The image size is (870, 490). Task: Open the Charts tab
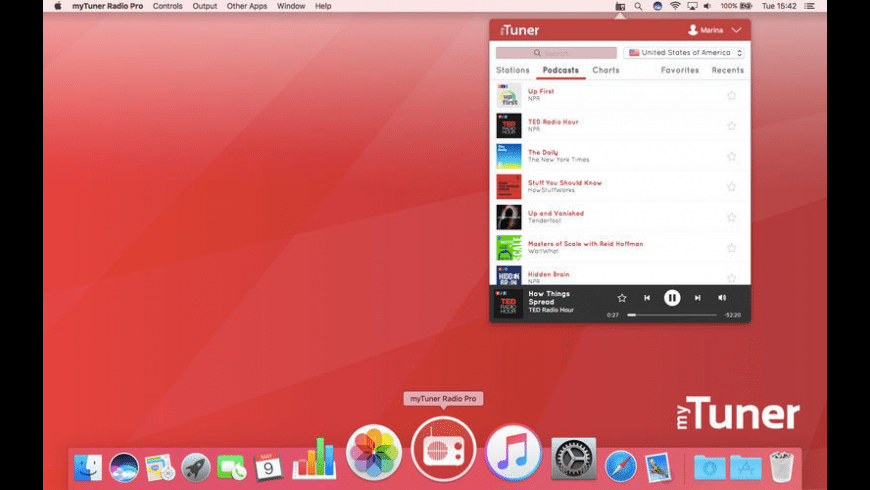(606, 70)
